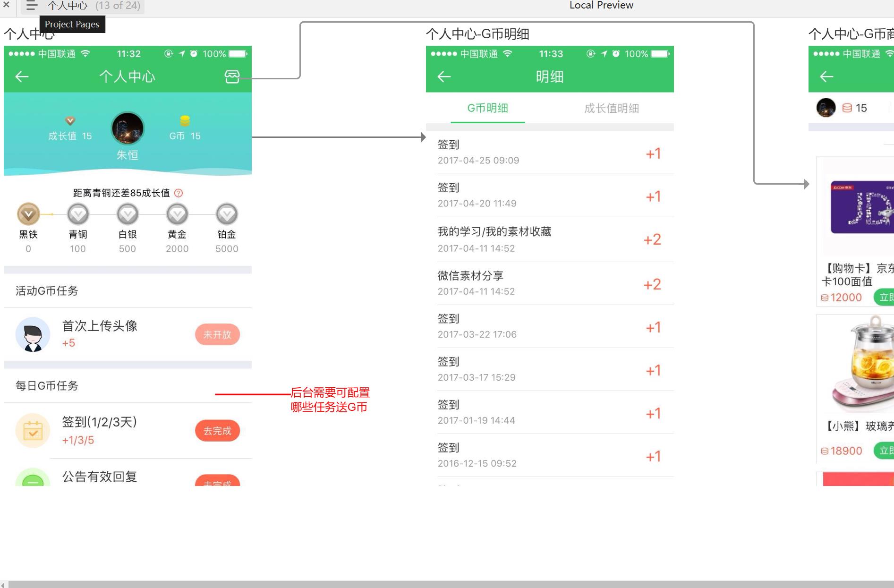The width and height of the screenshot is (894, 588).
Task: Click the user avatar 朱恒
Action: pyautogui.click(x=128, y=128)
